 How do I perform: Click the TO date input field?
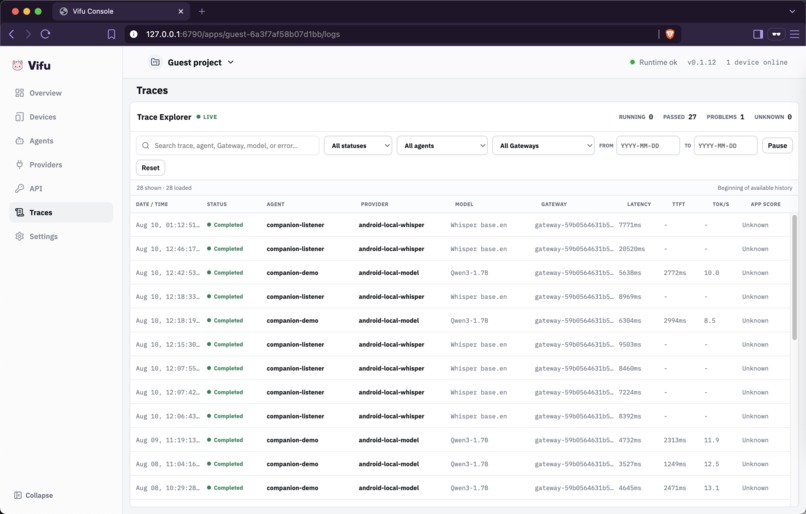click(x=725, y=145)
